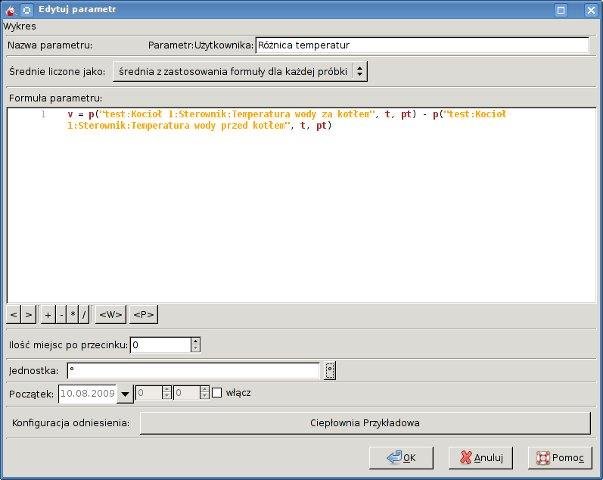Insert the plus operator

[48, 315]
